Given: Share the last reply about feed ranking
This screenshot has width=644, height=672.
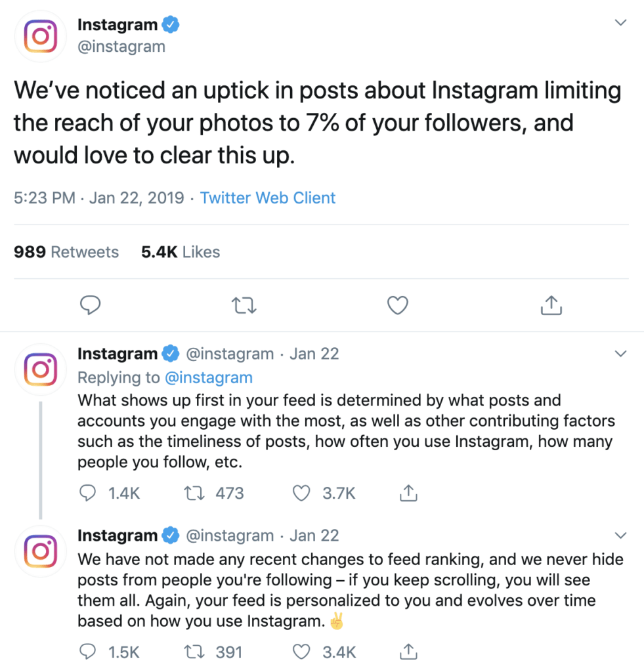Looking at the screenshot, I should click(408, 652).
